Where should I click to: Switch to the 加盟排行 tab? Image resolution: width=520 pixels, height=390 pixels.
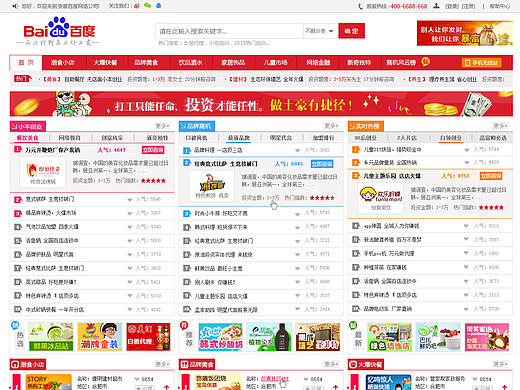coord(323,138)
